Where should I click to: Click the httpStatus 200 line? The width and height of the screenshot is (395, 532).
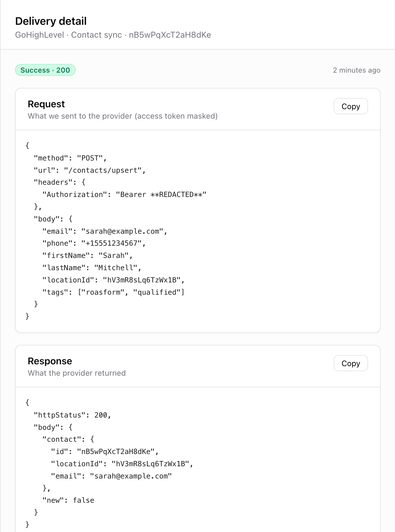point(72,415)
